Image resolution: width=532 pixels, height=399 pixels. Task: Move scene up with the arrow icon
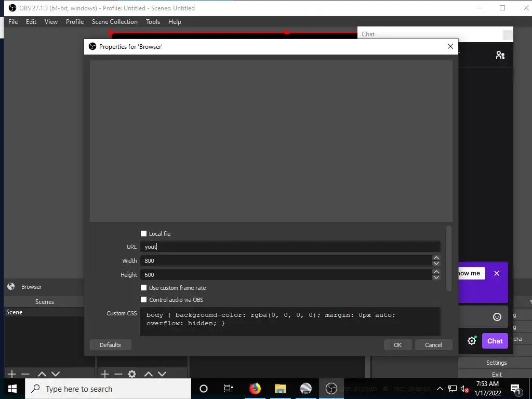pyautogui.click(x=42, y=374)
